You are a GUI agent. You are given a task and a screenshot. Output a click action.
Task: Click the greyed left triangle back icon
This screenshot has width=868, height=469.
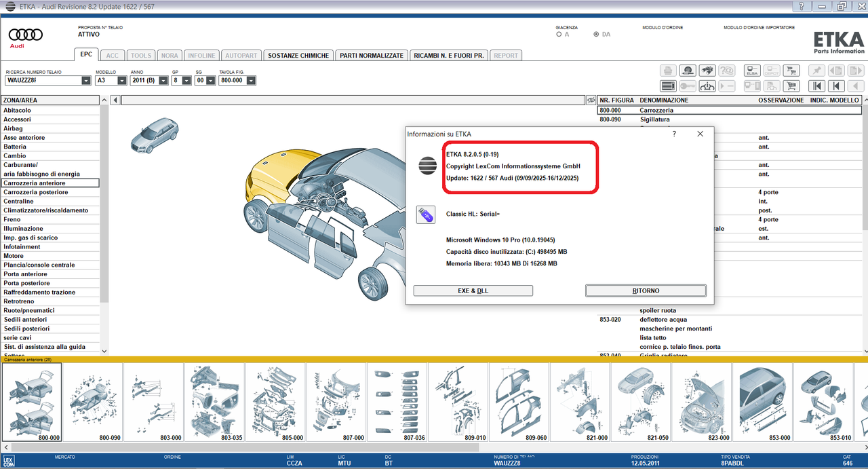click(x=856, y=86)
